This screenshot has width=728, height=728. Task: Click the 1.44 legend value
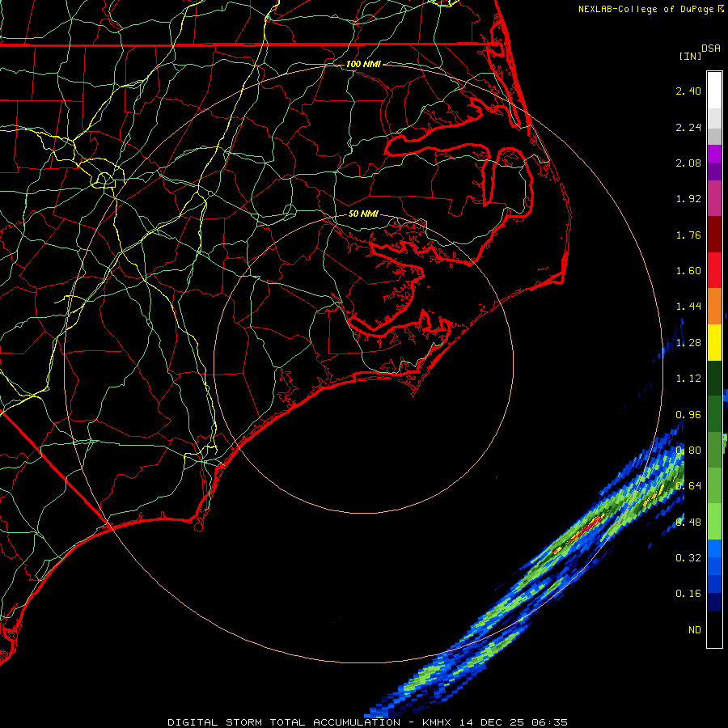click(688, 307)
